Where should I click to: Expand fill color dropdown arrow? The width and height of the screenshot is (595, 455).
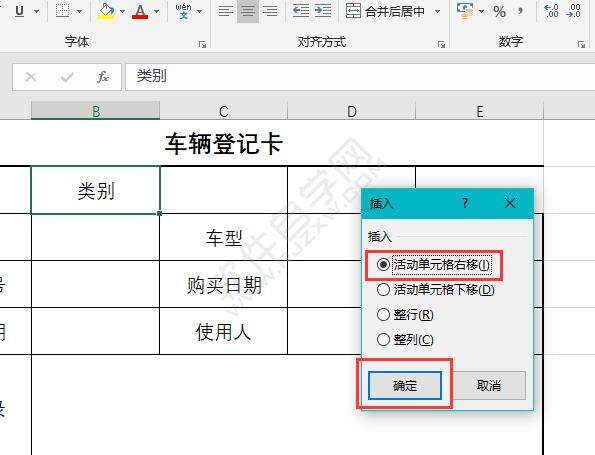tap(122, 11)
